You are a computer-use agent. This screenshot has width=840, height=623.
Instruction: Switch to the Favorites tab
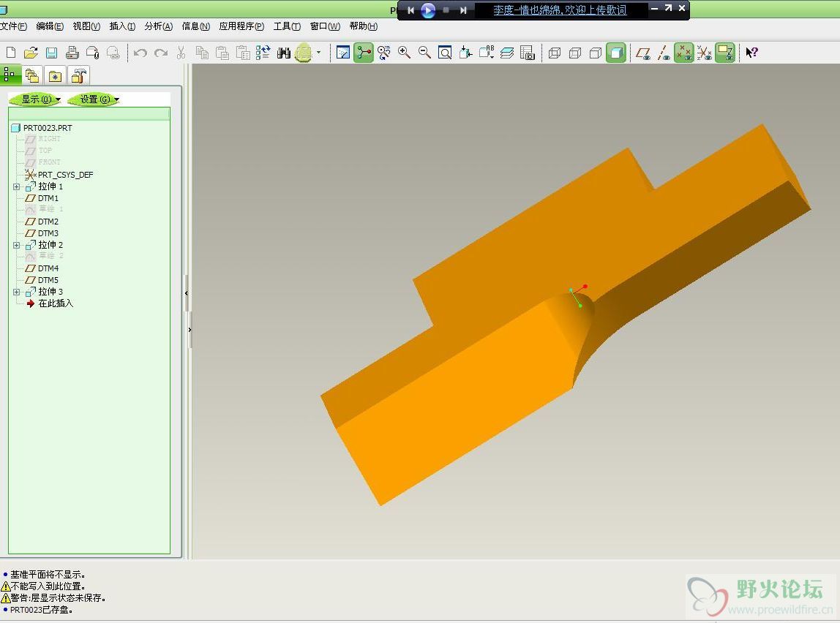(55, 76)
